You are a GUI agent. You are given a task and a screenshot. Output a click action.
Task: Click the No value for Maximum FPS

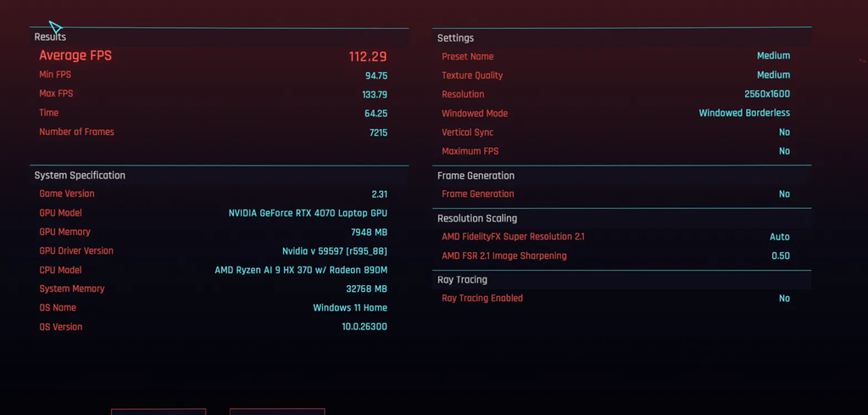pos(784,151)
